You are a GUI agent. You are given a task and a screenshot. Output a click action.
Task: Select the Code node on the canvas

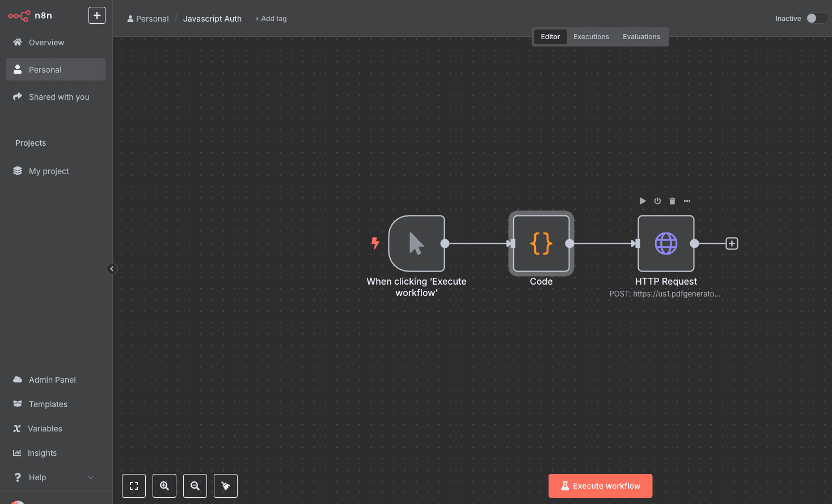point(541,244)
